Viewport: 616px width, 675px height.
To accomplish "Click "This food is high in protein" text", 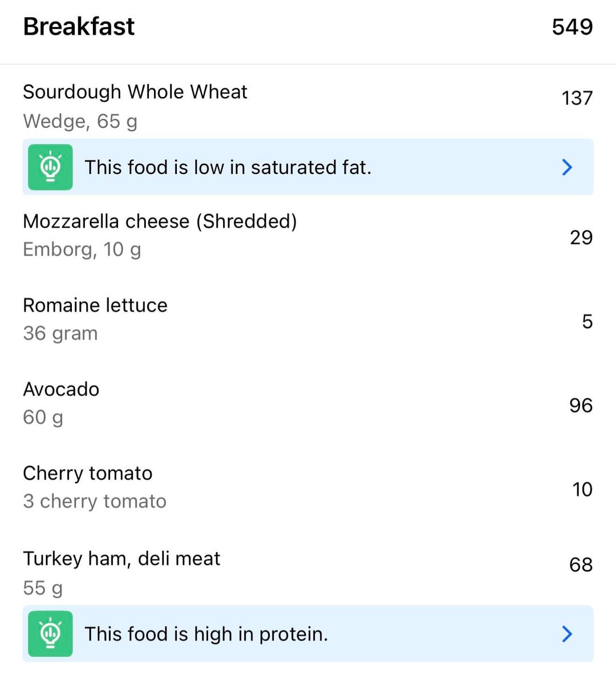I will pos(206,634).
